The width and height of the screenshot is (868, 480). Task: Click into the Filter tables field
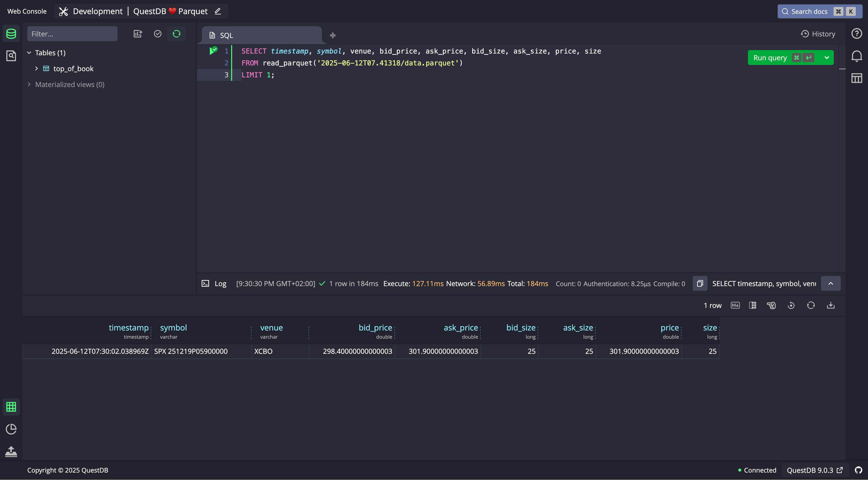pos(72,34)
